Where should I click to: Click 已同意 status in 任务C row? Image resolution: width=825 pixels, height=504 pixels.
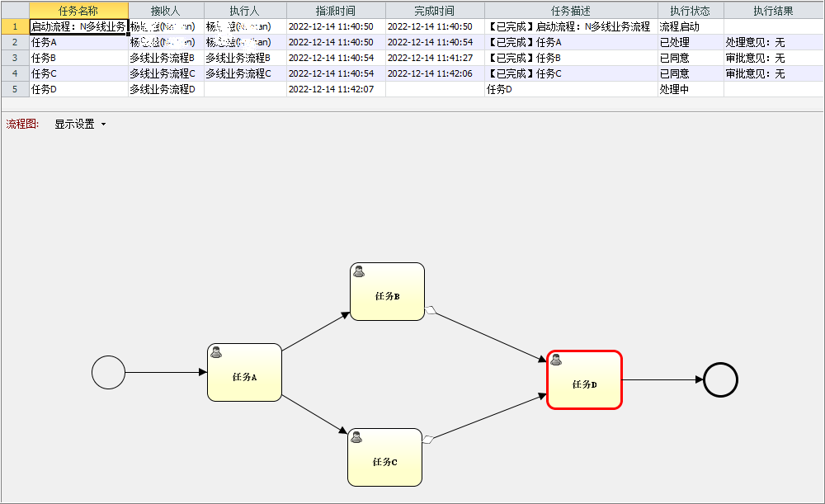tap(691, 73)
